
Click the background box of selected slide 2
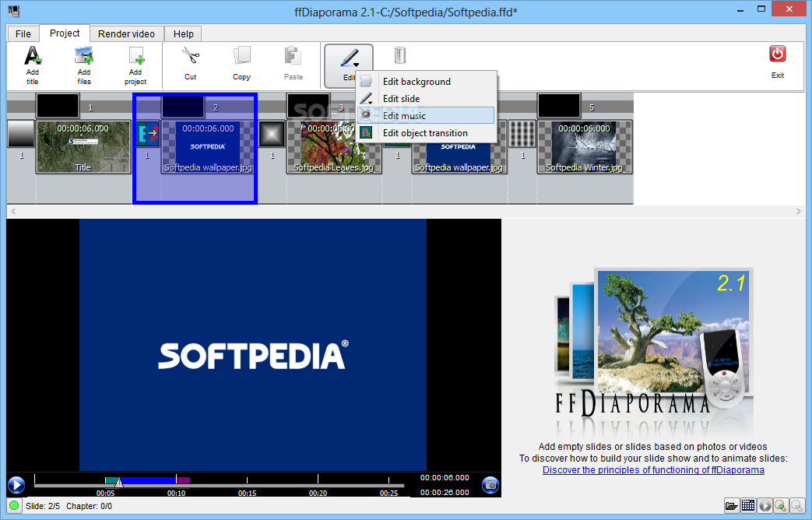[183, 107]
